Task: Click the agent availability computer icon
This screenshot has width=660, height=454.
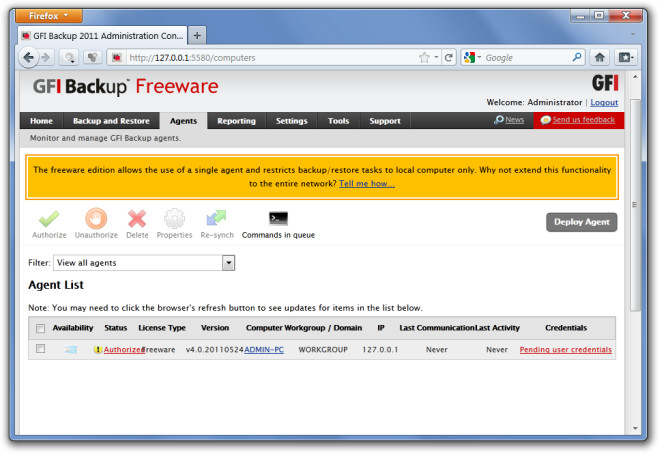Action: [x=71, y=350]
